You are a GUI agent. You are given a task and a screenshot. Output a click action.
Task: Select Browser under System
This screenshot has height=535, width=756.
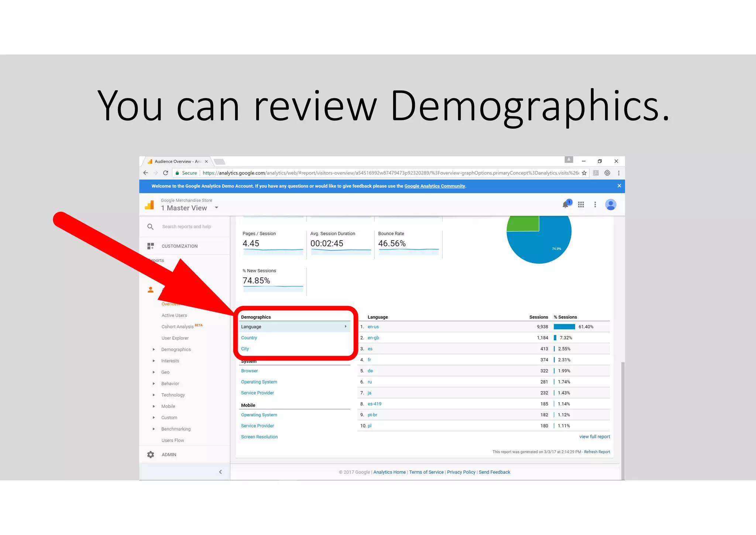point(249,371)
